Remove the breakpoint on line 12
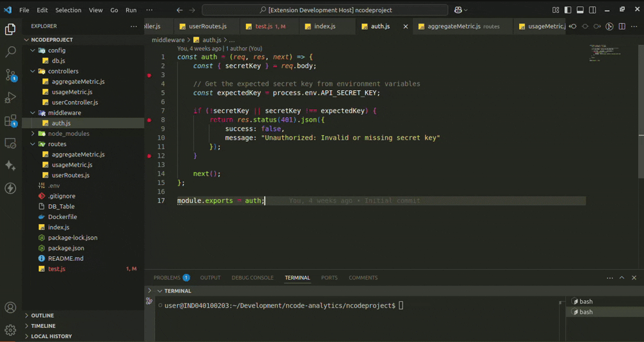This screenshot has height=342, width=644. click(x=149, y=156)
